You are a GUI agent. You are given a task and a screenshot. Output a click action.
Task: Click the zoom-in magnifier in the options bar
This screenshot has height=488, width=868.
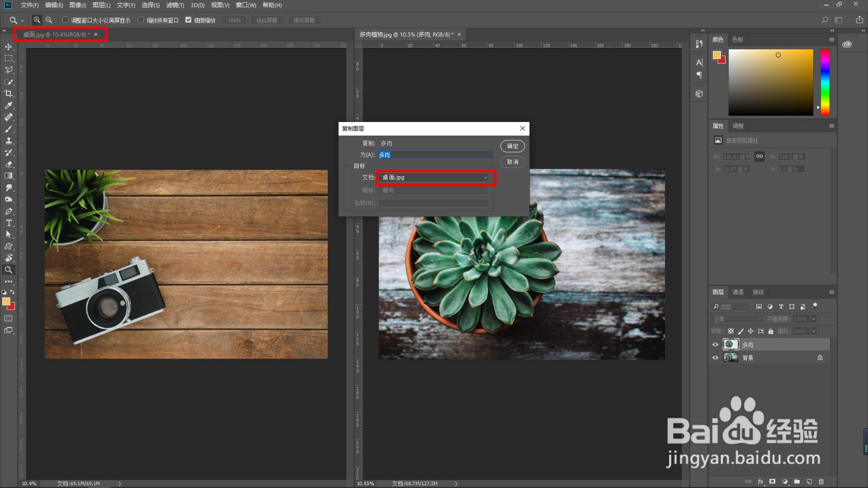pyautogui.click(x=37, y=20)
